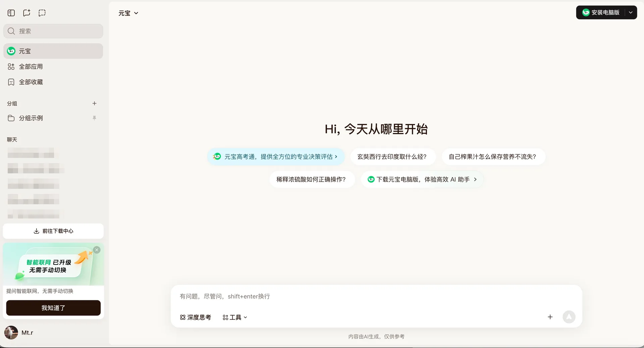
Task: Confirm with the 我知道了 button
Action: [x=53, y=308]
